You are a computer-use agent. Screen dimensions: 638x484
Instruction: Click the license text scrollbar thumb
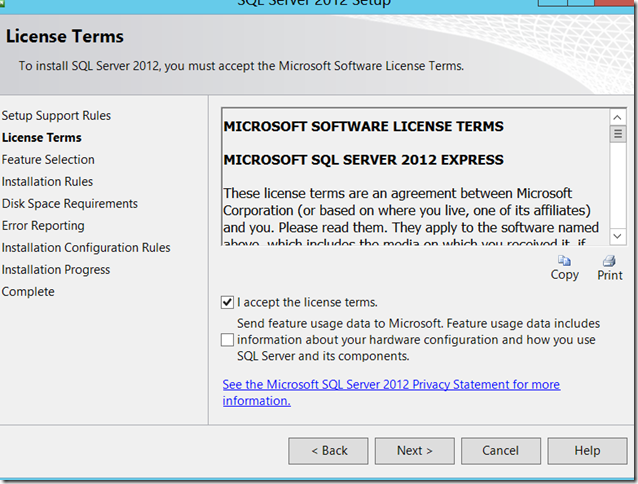[x=619, y=132]
